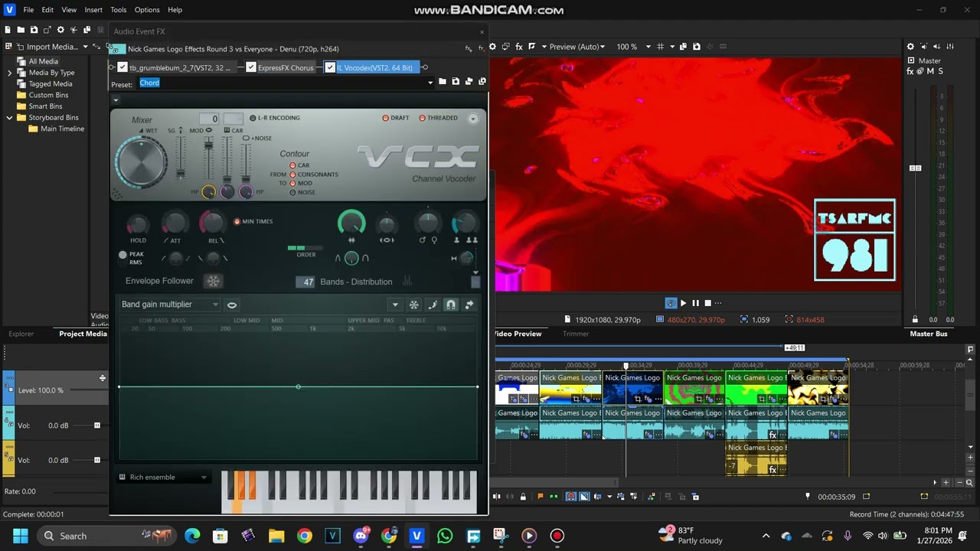Open the Insert menu
980x551 pixels.
tap(93, 10)
